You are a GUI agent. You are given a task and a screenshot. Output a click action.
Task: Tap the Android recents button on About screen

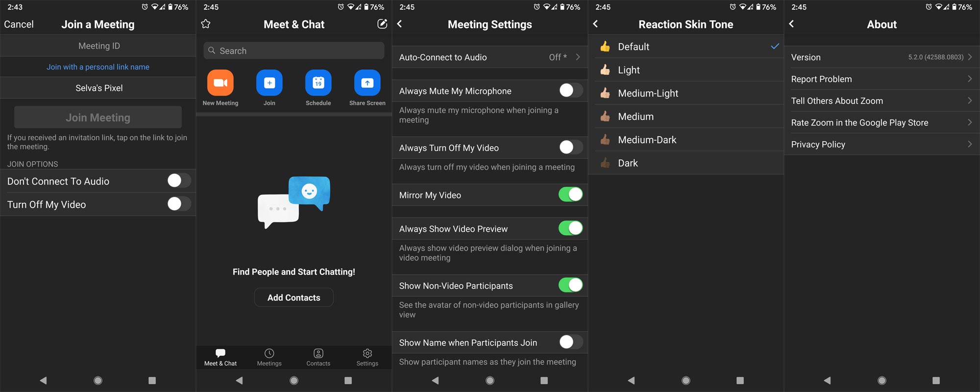point(936,380)
